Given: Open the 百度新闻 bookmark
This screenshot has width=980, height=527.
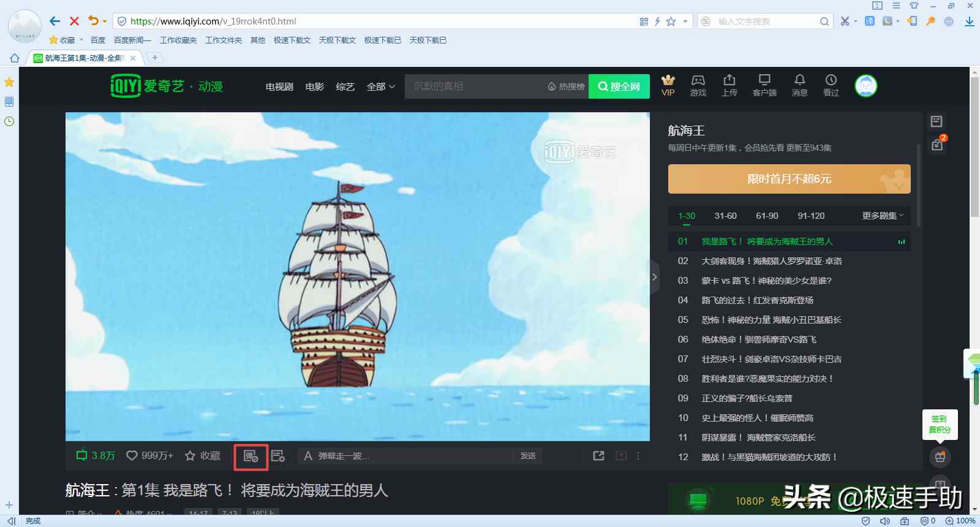Looking at the screenshot, I should pyautogui.click(x=132, y=40).
